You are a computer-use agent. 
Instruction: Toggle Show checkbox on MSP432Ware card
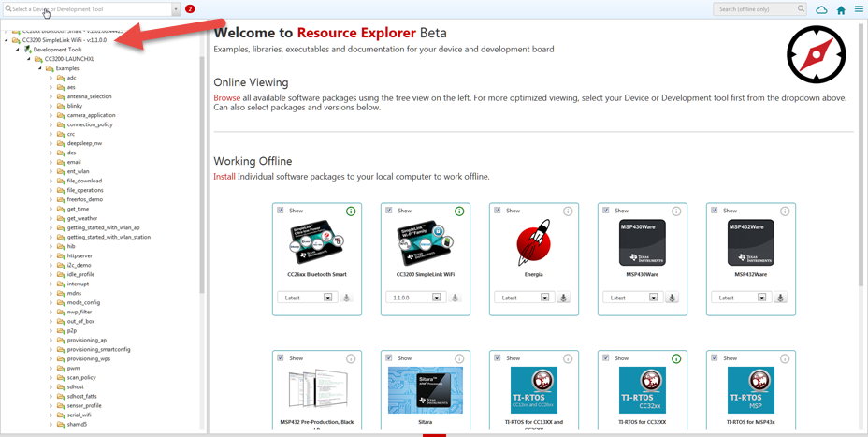(715, 211)
